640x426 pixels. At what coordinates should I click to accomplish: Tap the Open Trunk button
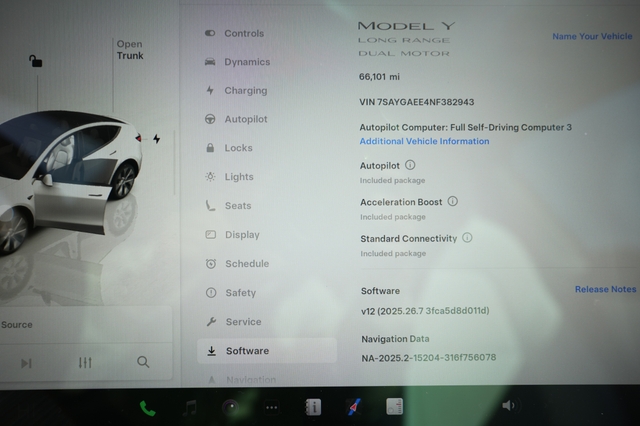coord(130,50)
